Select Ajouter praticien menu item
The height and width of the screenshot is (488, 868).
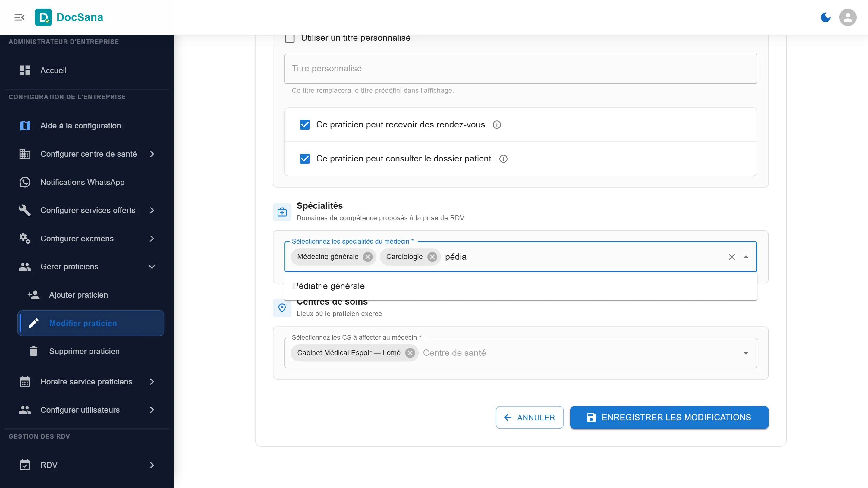91,295
